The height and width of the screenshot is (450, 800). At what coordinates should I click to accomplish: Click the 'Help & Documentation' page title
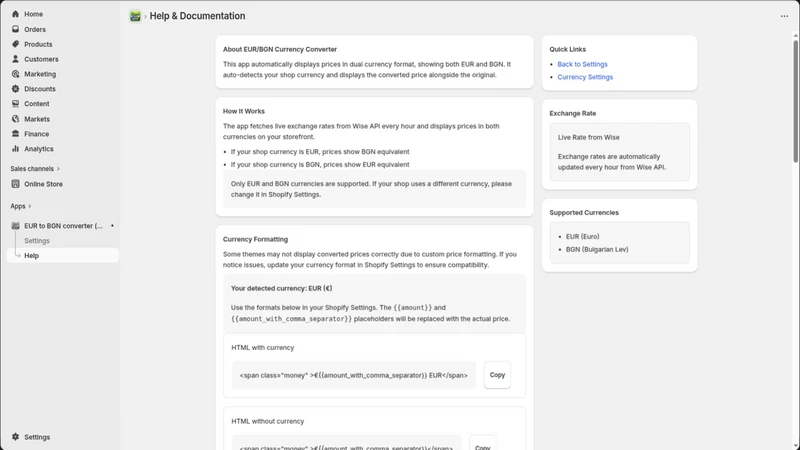[197, 16]
